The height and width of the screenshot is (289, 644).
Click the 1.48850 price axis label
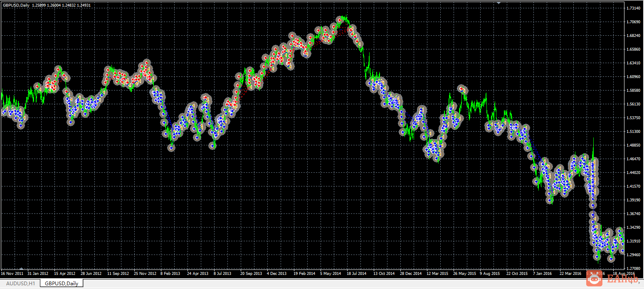634,145
